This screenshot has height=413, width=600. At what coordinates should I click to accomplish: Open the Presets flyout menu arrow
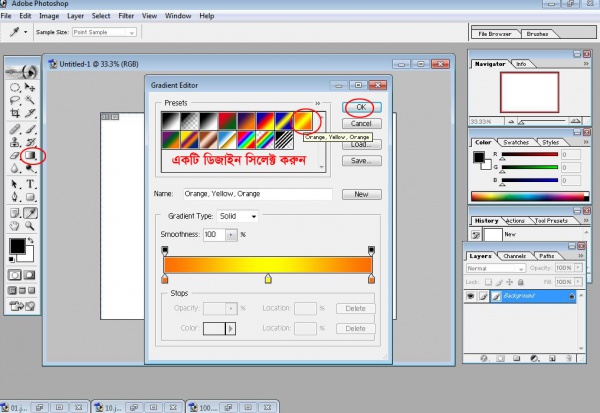[x=318, y=103]
